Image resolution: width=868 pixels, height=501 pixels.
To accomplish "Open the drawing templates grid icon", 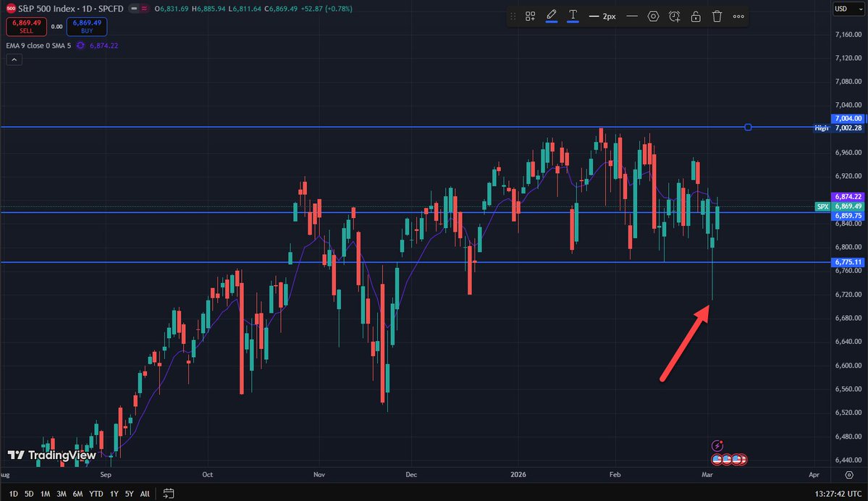I will 531,16.
